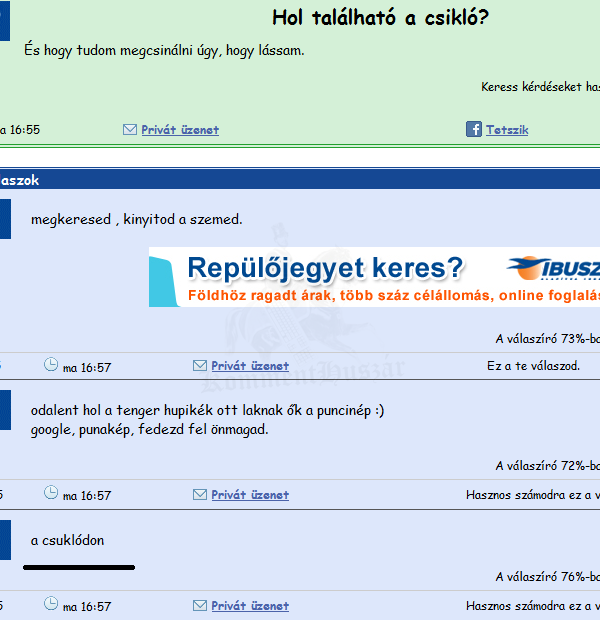Click the 'Keress kérdéseket' search text

[540, 86]
